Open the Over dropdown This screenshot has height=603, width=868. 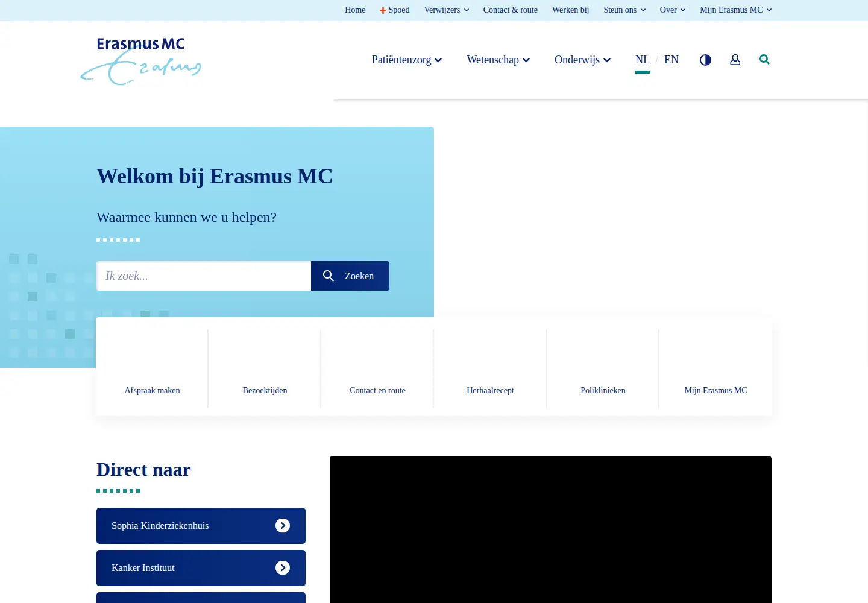pos(673,10)
